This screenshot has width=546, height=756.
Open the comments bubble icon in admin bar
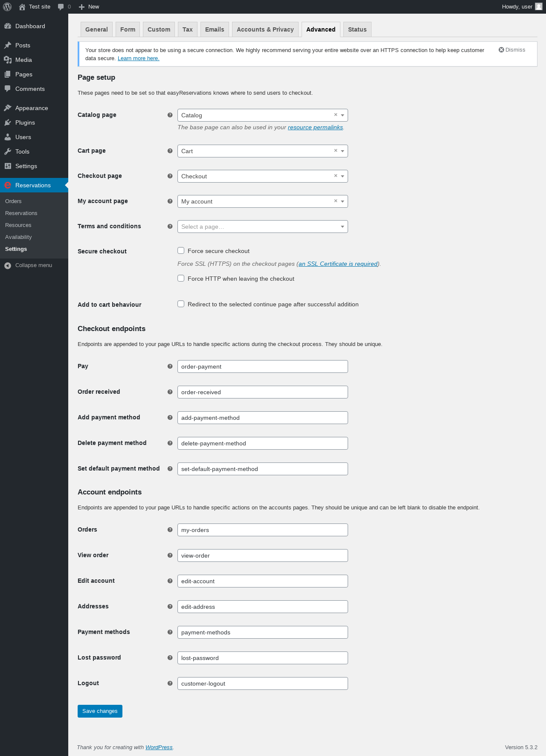[61, 7]
